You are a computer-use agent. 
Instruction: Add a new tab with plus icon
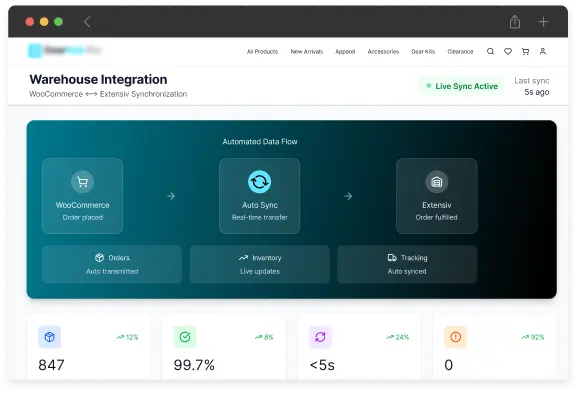click(543, 21)
